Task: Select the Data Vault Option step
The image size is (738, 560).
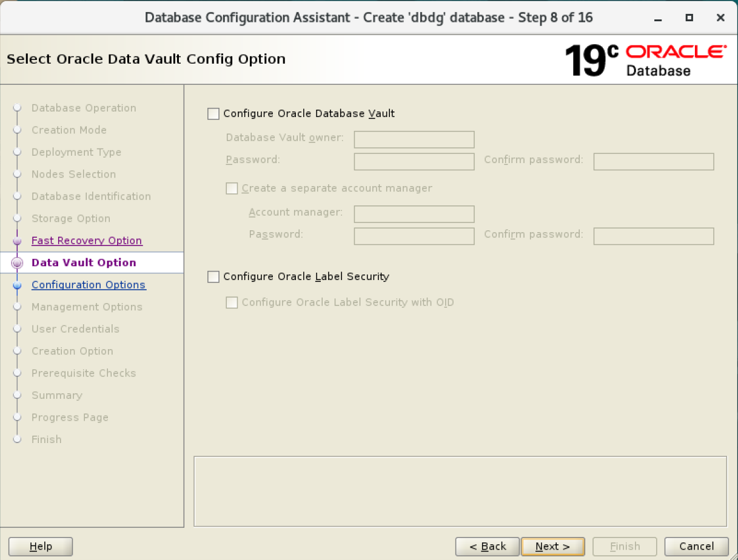Action: (x=84, y=262)
